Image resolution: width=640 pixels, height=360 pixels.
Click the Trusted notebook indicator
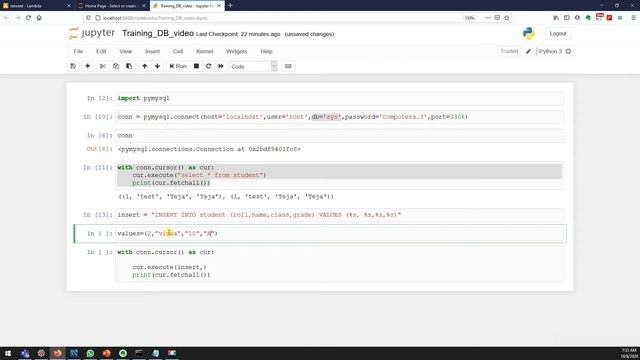[509, 51]
